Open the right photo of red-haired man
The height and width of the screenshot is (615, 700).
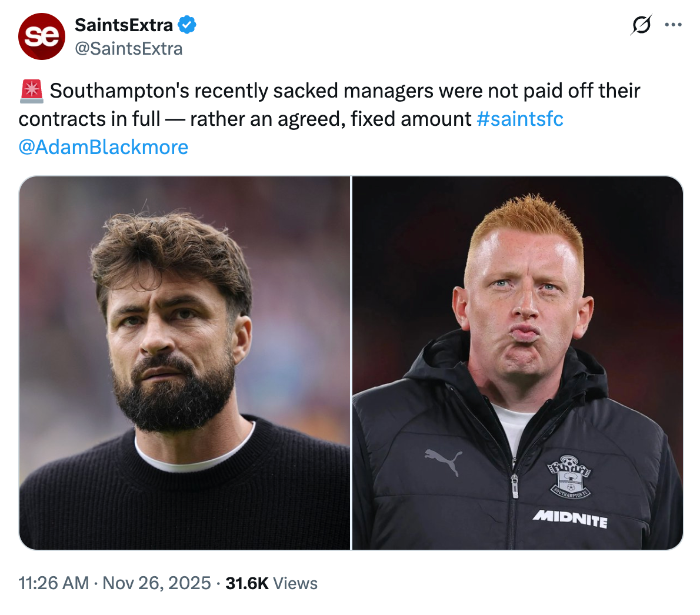pyautogui.click(x=518, y=363)
